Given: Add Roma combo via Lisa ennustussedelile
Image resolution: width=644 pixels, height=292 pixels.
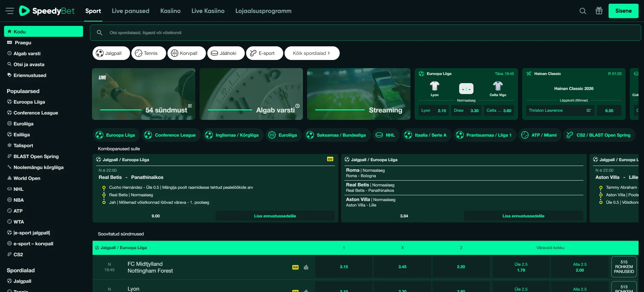Looking at the screenshot, I should [x=524, y=216].
